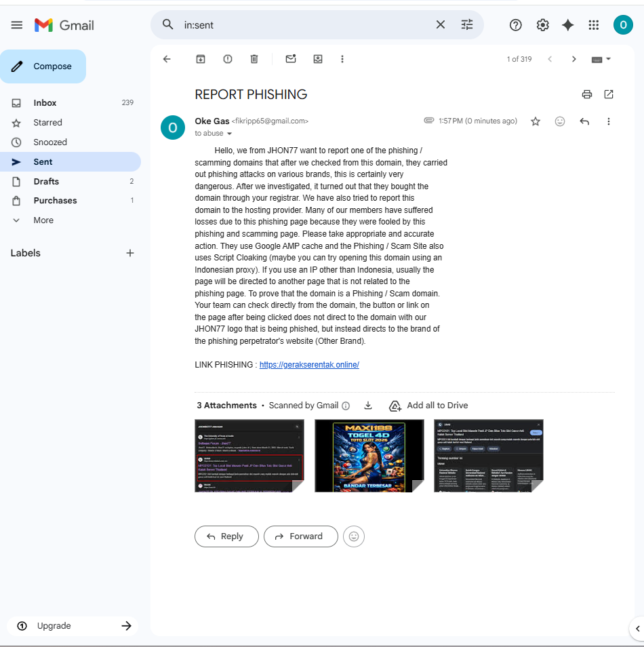Click the Forward button
Image resolution: width=644 pixels, height=647 pixels.
[x=301, y=536]
